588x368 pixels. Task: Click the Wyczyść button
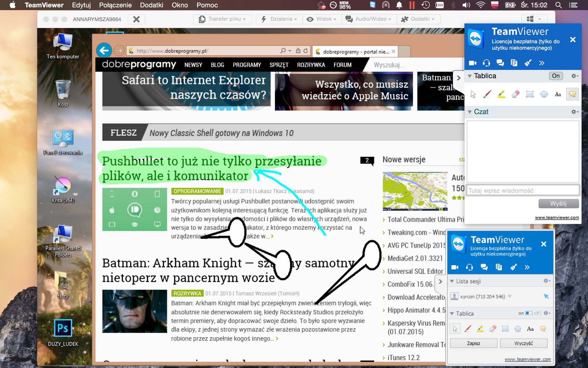point(524,343)
